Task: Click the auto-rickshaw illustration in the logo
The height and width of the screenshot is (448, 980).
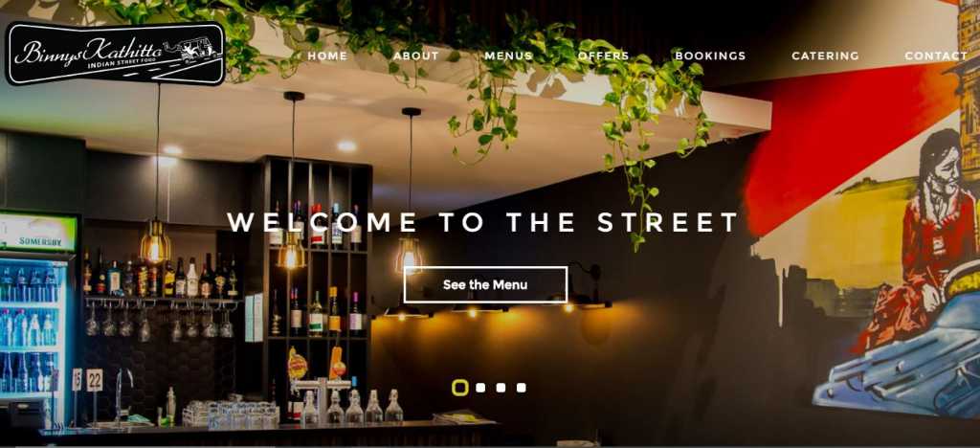Action: tap(201, 49)
